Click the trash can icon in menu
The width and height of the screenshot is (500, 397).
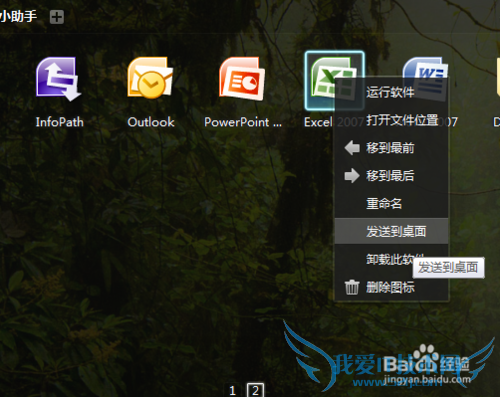pos(352,287)
